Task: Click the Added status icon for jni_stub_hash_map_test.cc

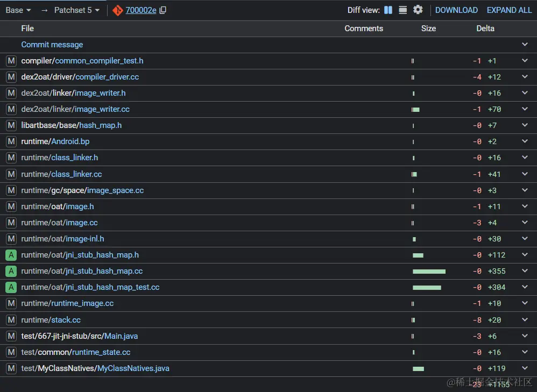Action: pos(11,287)
